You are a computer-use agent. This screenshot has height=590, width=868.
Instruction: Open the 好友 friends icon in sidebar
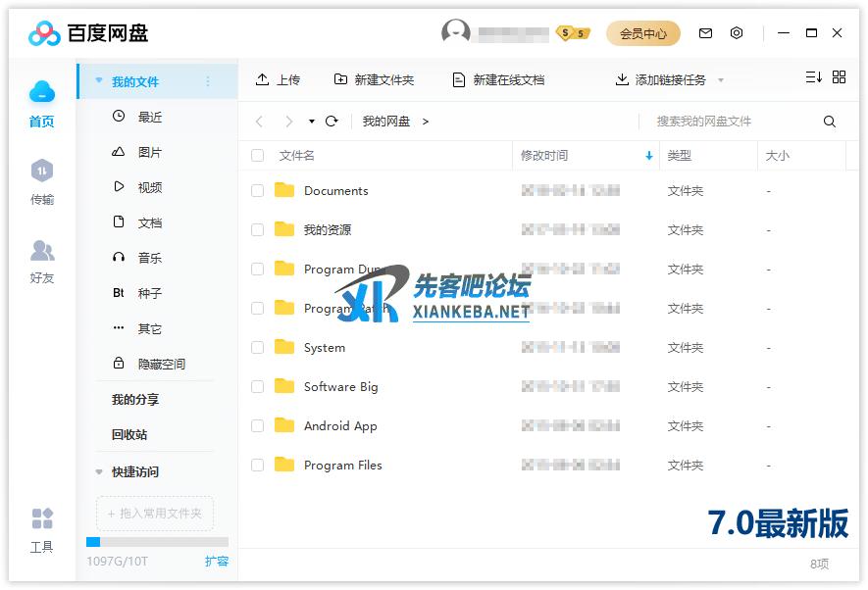pos(41,251)
